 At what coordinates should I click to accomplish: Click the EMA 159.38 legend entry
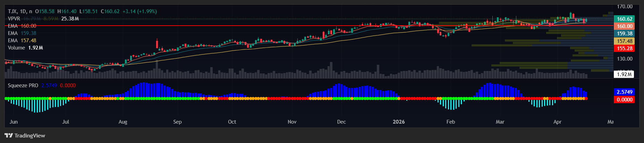pyautogui.click(x=22, y=33)
